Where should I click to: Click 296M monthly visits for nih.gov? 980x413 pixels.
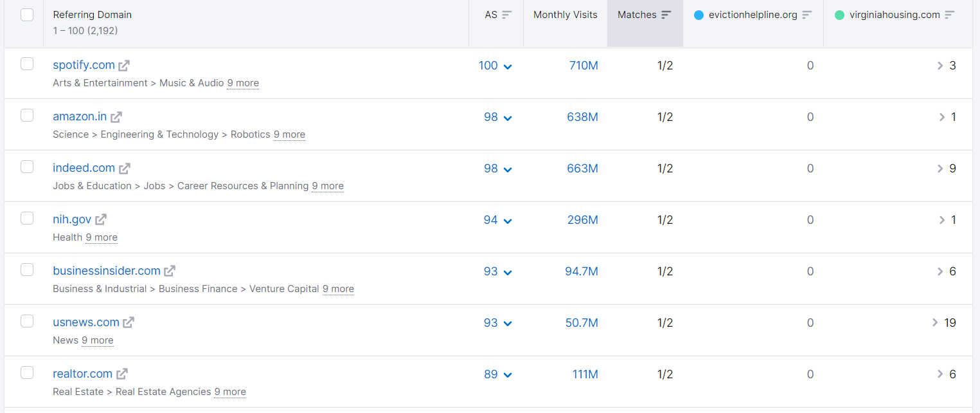pyautogui.click(x=582, y=220)
